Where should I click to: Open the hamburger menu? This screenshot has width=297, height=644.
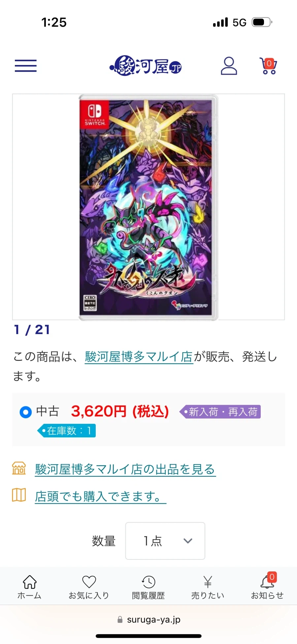(x=26, y=66)
